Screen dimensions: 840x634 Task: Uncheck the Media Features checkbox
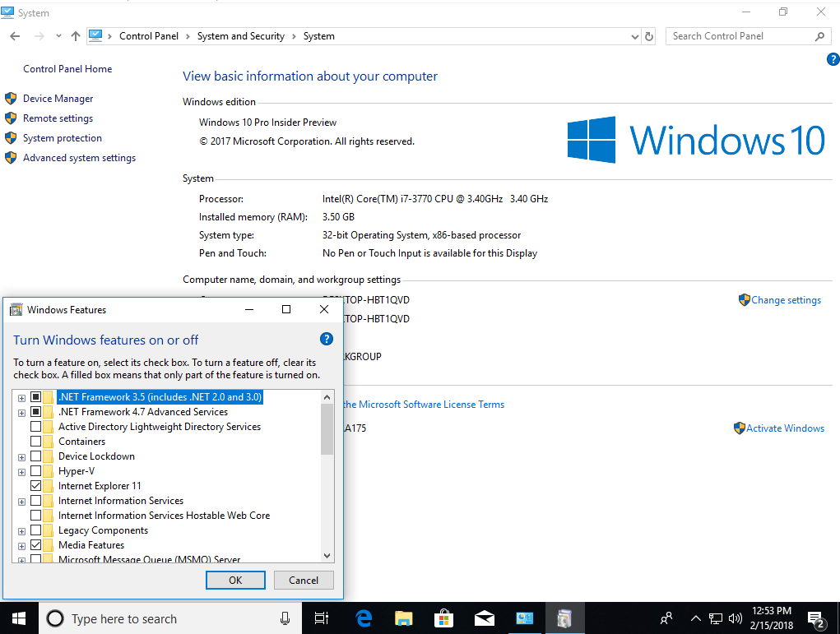coord(36,545)
